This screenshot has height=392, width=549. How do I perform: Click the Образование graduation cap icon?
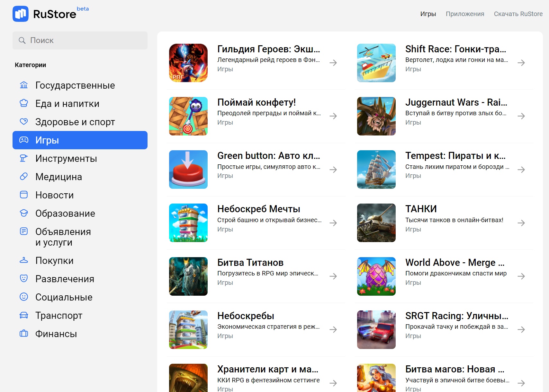(x=24, y=213)
